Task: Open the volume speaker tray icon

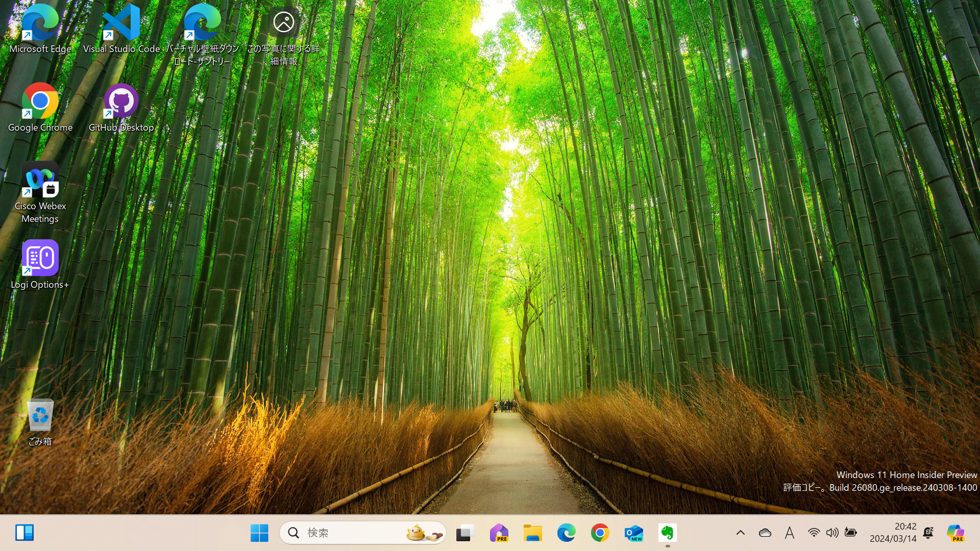Action: pyautogui.click(x=832, y=533)
